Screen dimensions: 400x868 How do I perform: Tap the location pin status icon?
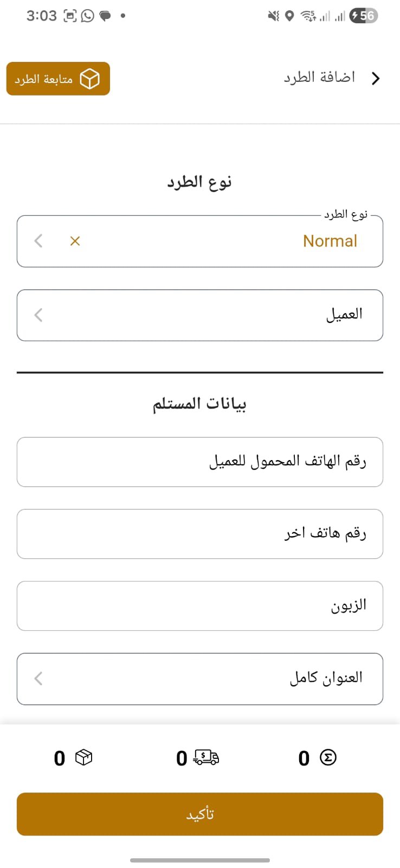coord(289,16)
